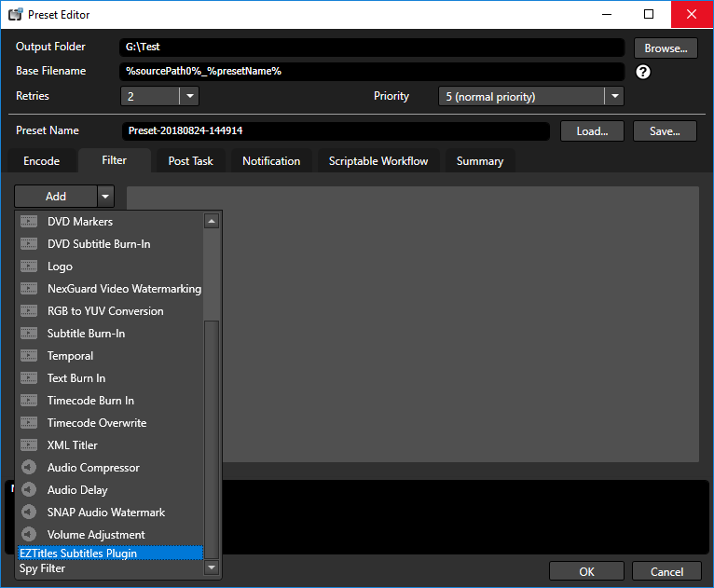Click into the Base Filename field

click(x=373, y=72)
